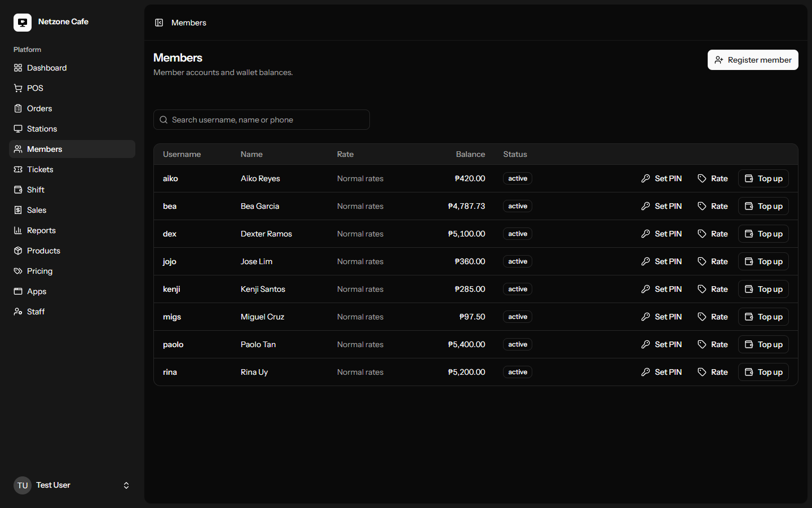
Task: Change rate for Jose Lim
Action: (713, 261)
